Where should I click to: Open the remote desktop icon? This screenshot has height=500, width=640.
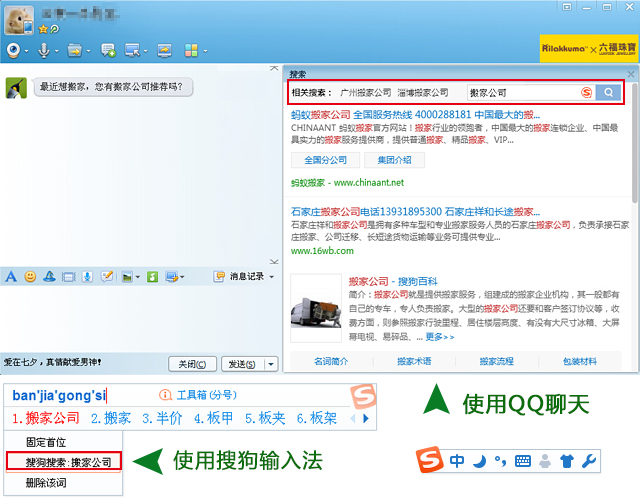click(x=133, y=51)
